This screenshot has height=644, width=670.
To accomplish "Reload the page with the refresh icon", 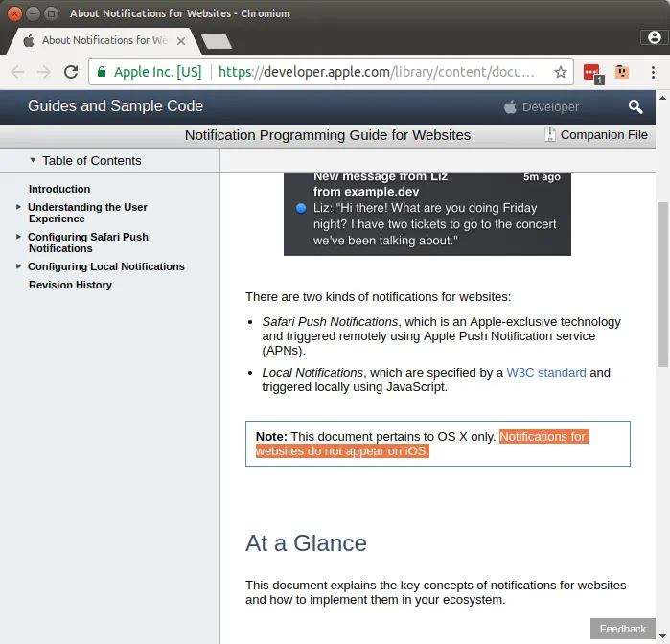I will [71, 72].
